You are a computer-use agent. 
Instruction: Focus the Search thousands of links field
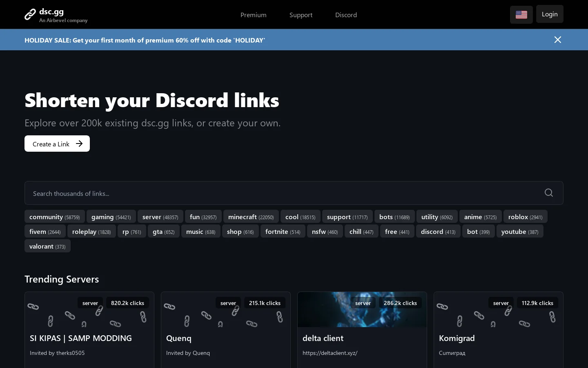coord(294,193)
